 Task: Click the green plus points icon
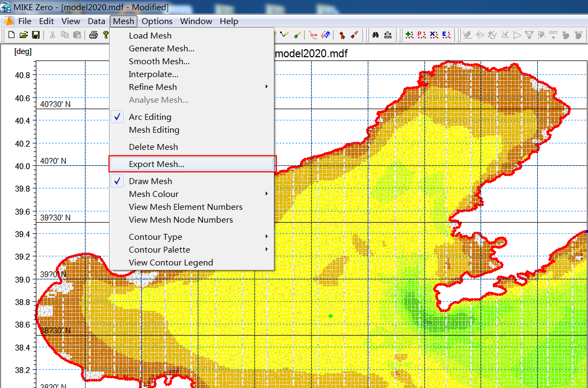coord(409,35)
